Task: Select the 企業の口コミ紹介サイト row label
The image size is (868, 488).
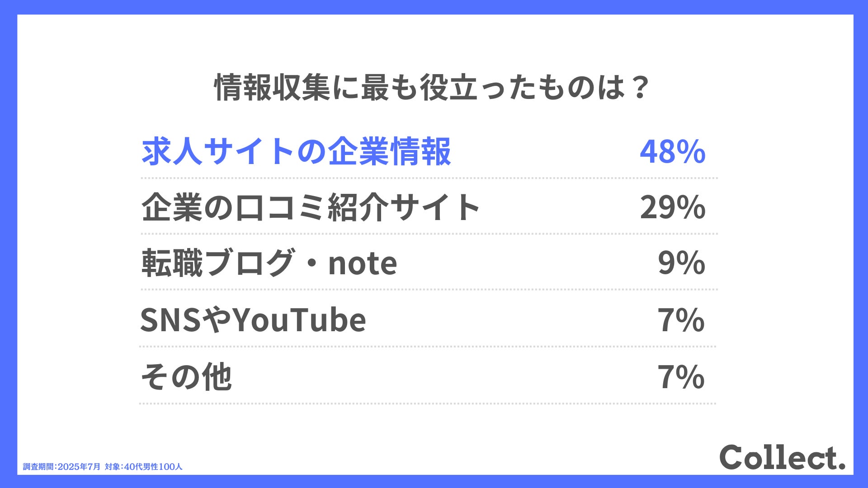Action: point(311,207)
